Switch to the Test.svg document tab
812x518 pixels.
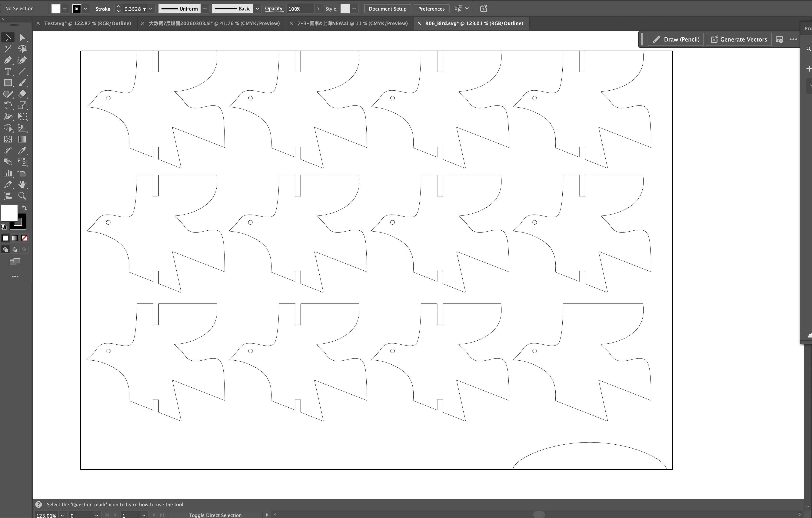tap(88, 23)
